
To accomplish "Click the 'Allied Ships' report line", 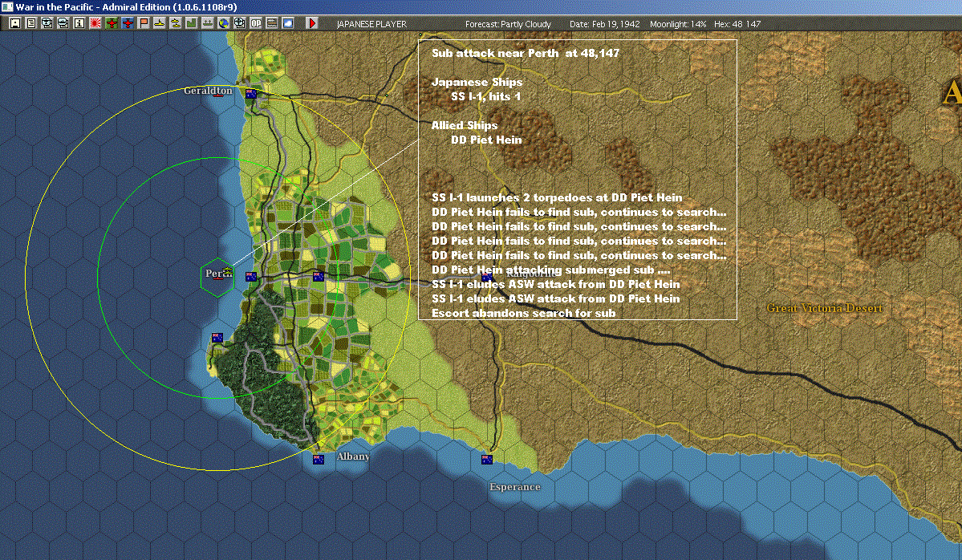I will pyautogui.click(x=465, y=125).
